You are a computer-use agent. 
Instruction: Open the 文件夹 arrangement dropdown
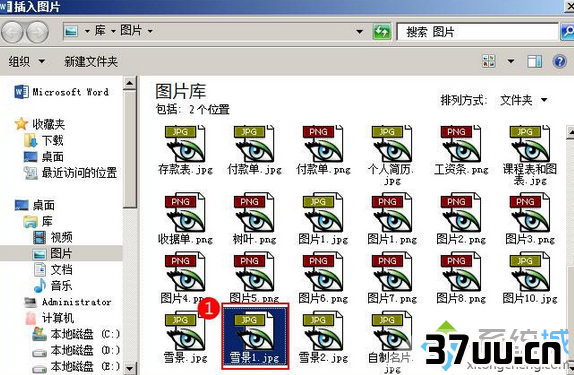[x=523, y=100]
